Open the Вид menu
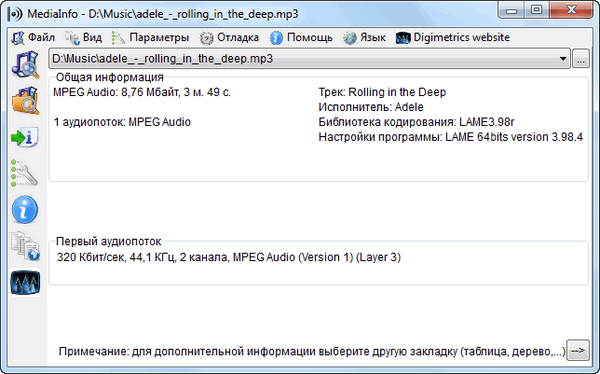600x374 pixels. pos(83,38)
